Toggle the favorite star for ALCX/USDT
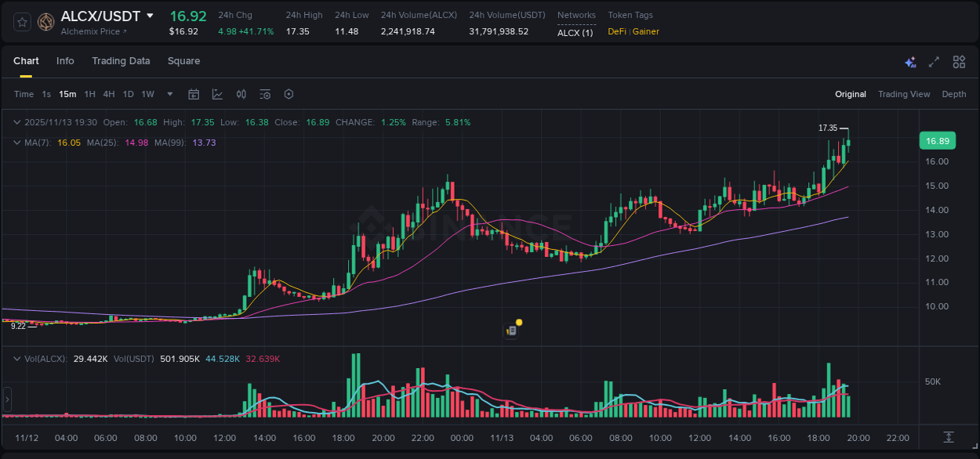 21,22
